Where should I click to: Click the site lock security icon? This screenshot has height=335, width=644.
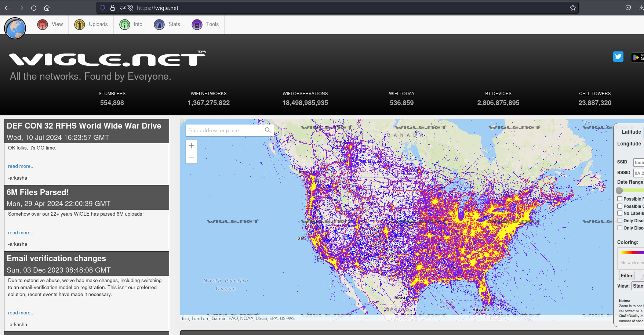tap(113, 8)
